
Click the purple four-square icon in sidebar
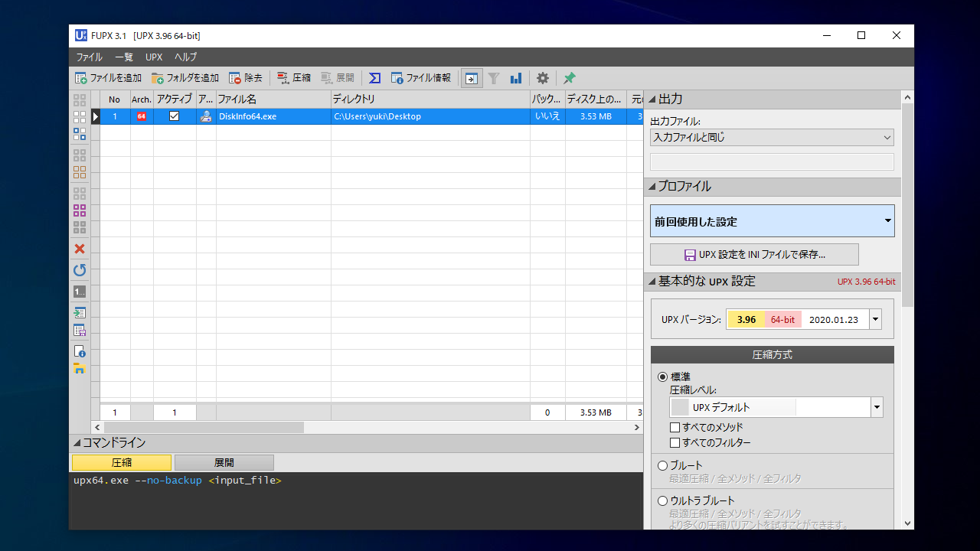click(x=80, y=210)
